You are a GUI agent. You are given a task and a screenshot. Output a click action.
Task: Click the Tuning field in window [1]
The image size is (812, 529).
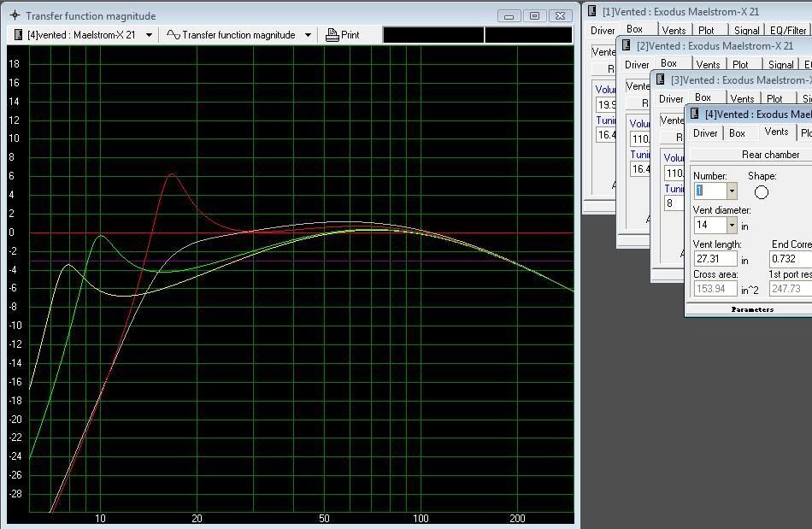(606, 134)
